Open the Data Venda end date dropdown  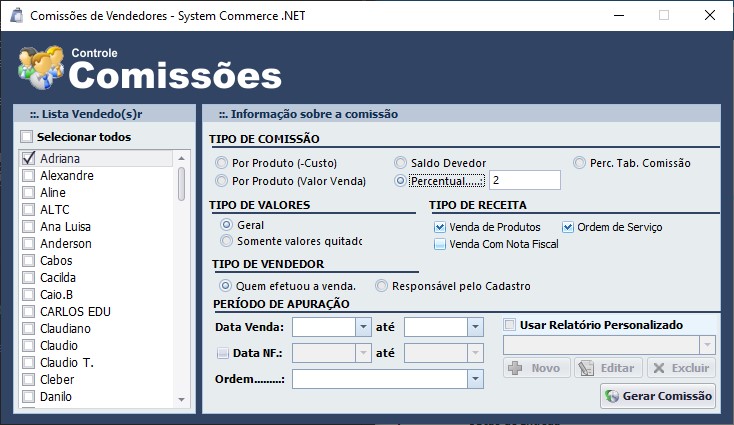click(x=475, y=327)
